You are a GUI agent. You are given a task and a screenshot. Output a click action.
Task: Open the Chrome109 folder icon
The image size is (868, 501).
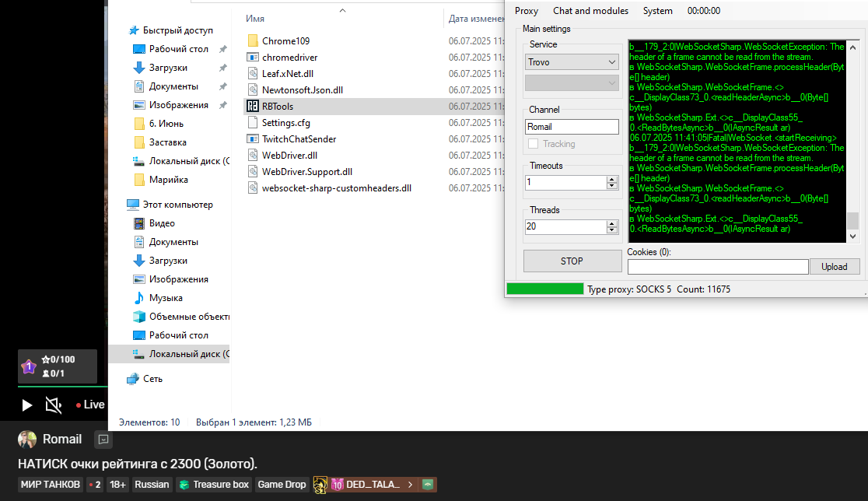point(253,40)
